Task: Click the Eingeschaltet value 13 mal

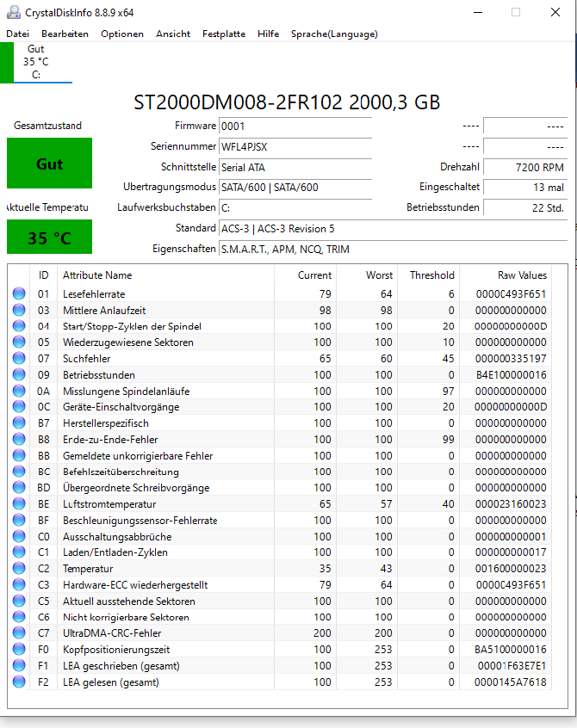Action: click(525, 187)
